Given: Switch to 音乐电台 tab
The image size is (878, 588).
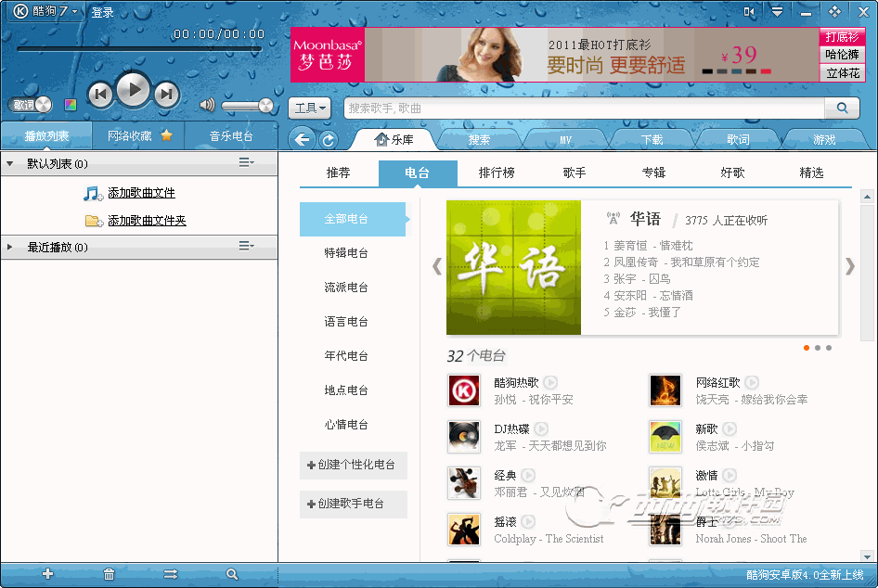Looking at the screenshot, I should [x=231, y=136].
